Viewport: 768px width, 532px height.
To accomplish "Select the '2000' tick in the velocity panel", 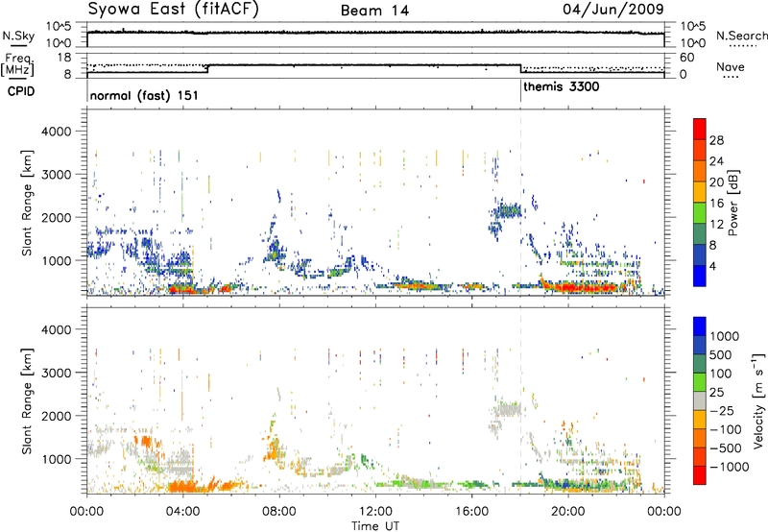I will click(56, 416).
